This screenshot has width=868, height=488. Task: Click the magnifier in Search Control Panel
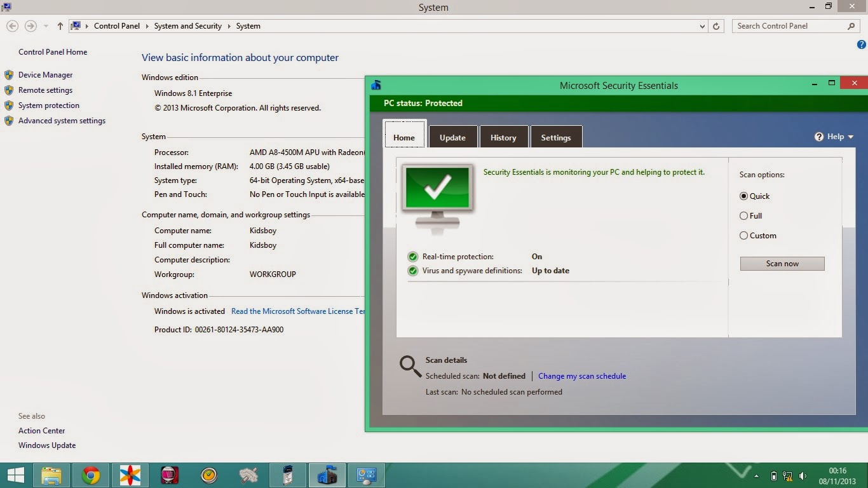(x=851, y=26)
